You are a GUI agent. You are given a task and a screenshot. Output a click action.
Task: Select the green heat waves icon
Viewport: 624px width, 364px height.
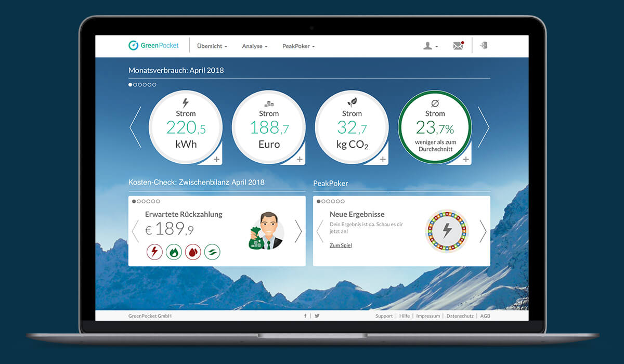pyautogui.click(x=212, y=252)
